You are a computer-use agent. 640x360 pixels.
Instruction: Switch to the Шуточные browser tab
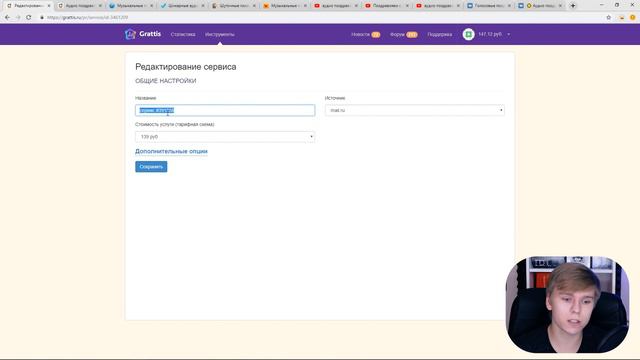click(233, 6)
